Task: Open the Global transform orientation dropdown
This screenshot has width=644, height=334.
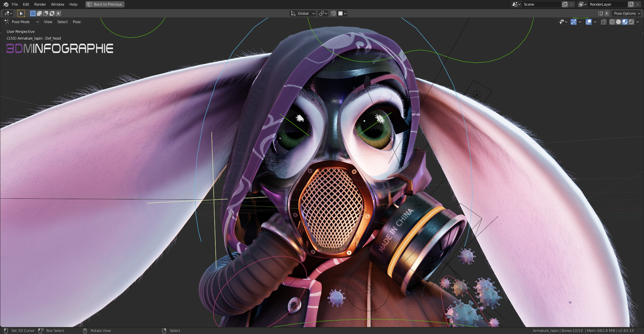Action: click(303, 13)
